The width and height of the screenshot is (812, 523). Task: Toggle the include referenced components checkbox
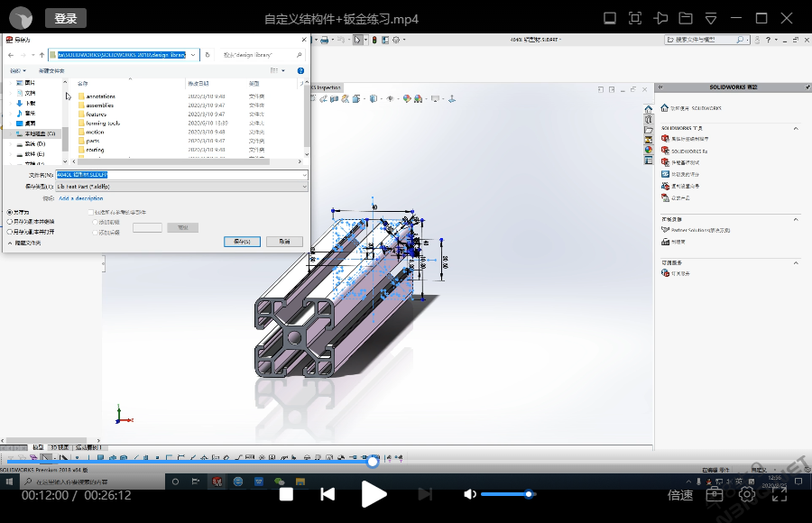[x=90, y=212]
